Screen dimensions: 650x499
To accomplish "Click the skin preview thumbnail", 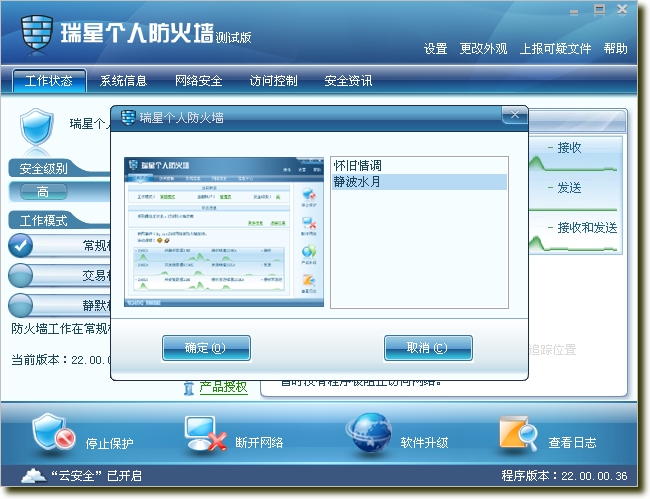I will click(x=224, y=232).
